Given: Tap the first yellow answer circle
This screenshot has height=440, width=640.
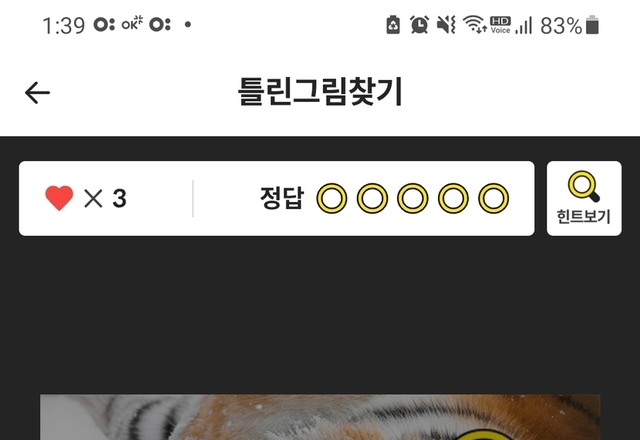Looking at the screenshot, I should click(x=332, y=198).
